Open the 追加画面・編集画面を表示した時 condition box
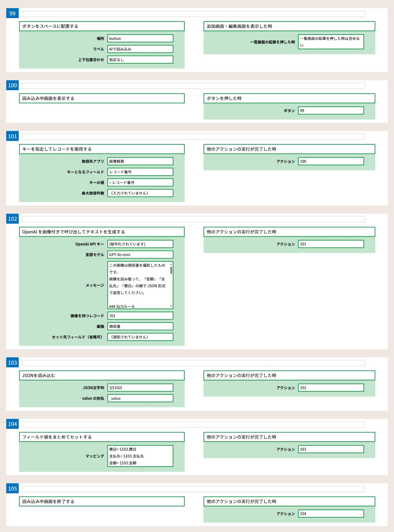Image resolution: width=394 pixels, height=532 pixels. tap(289, 26)
